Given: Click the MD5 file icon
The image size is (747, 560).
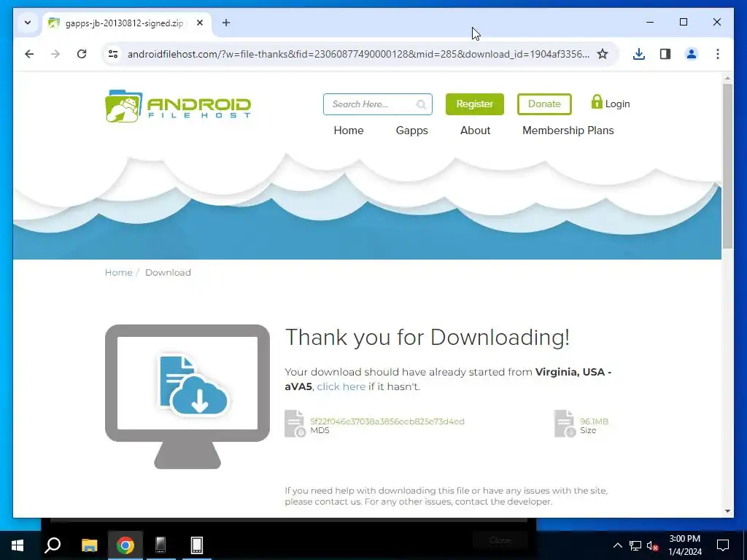Looking at the screenshot, I should (x=295, y=424).
